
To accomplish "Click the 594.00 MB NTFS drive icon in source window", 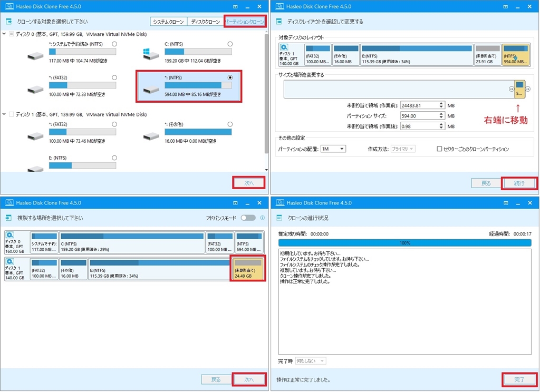I will 151,90.
